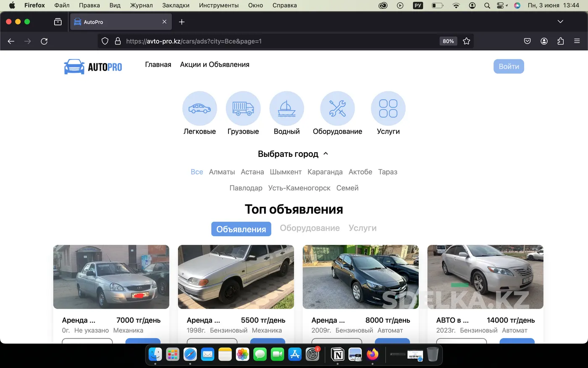The image size is (588, 368).
Task: Open the Инструменты menu
Action: tap(219, 5)
